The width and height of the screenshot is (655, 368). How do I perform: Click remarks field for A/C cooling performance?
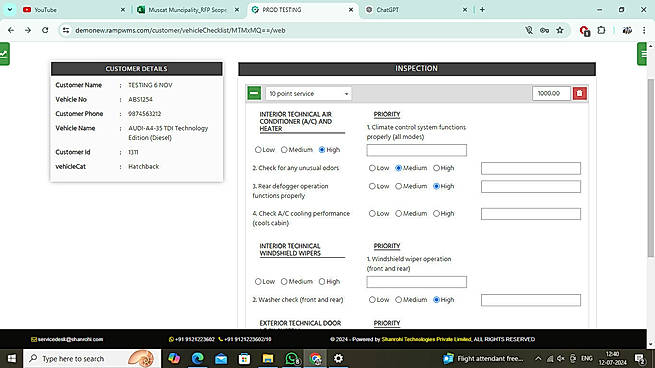531,214
